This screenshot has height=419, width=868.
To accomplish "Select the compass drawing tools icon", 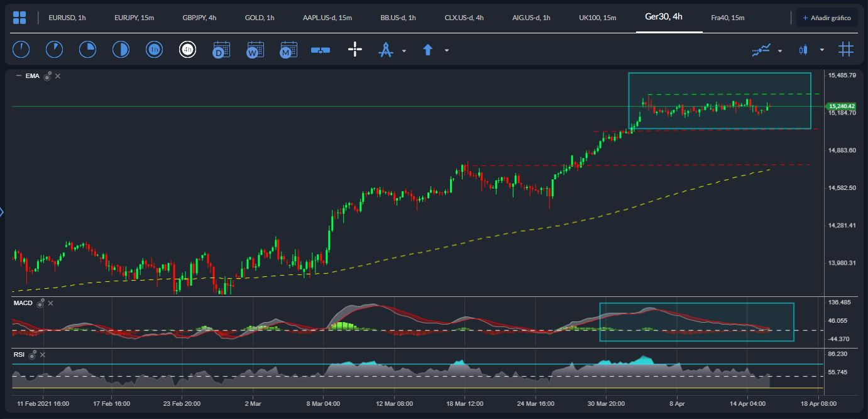I will click(385, 50).
